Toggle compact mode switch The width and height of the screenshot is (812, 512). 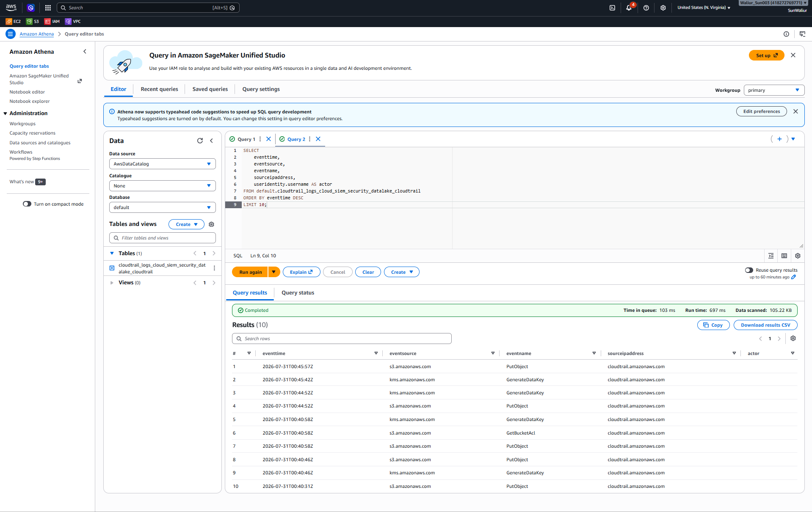tap(27, 204)
